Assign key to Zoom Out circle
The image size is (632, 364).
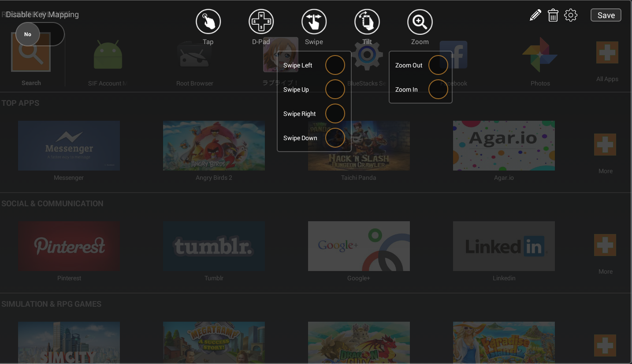(438, 65)
